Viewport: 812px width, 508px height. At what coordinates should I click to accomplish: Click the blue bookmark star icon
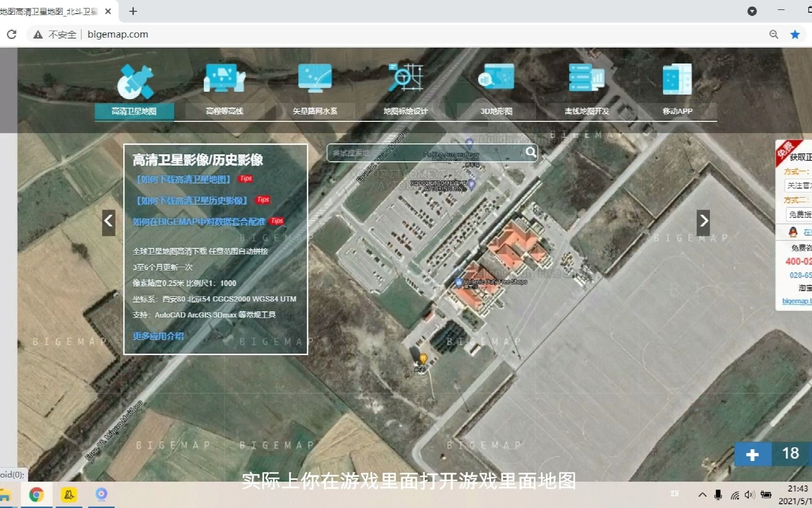795,34
